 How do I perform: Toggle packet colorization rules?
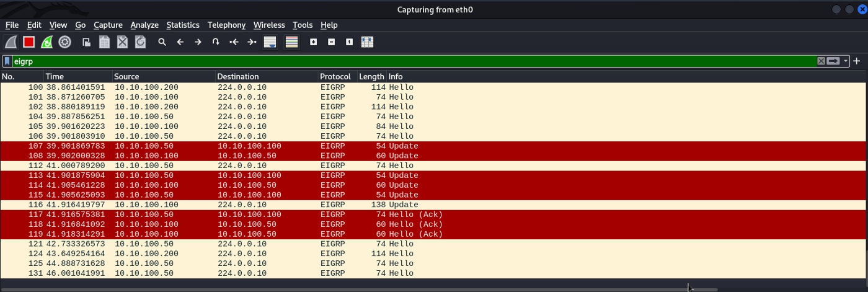point(291,42)
